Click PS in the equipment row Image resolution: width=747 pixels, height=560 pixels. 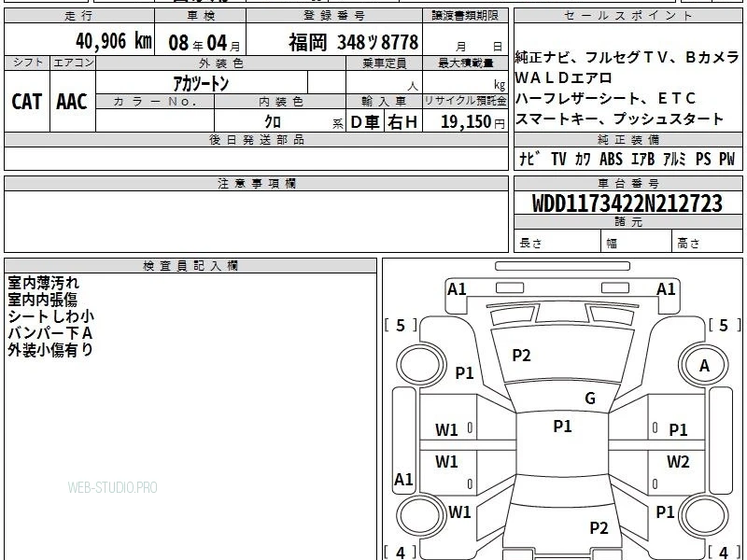(703, 159)
